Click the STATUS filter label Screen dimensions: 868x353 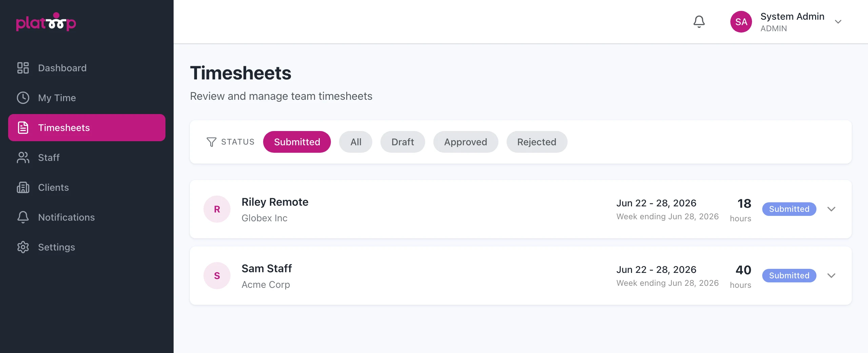click(x=238, y=142)
